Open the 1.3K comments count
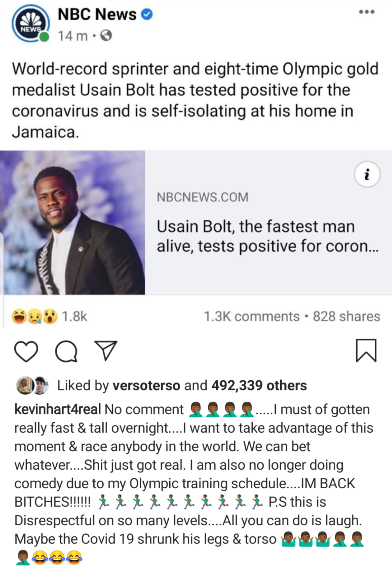This screenshot has width=392, height=574. [x=252, y=316]
